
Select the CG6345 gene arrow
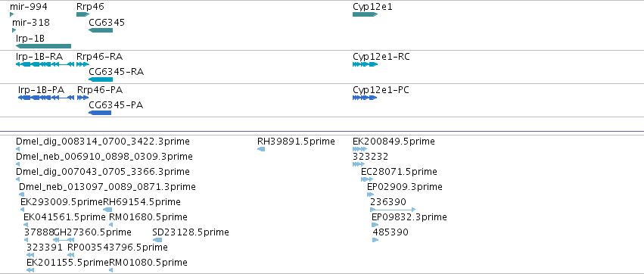pyautogui.click(x=101, y=30)
